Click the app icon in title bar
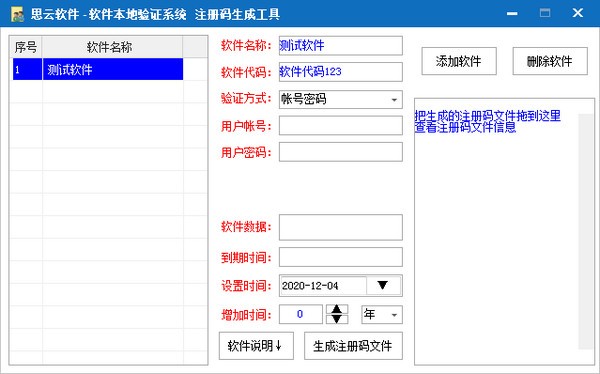The width and height of the screenshot is (600, 374). (x=17, y=14)
